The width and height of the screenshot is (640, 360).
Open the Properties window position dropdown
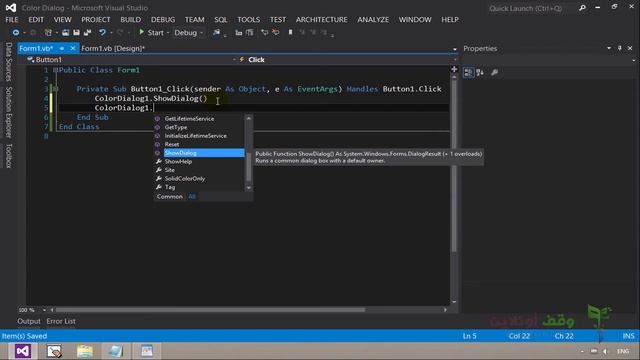pyautogui.click(x=609, y=48)
